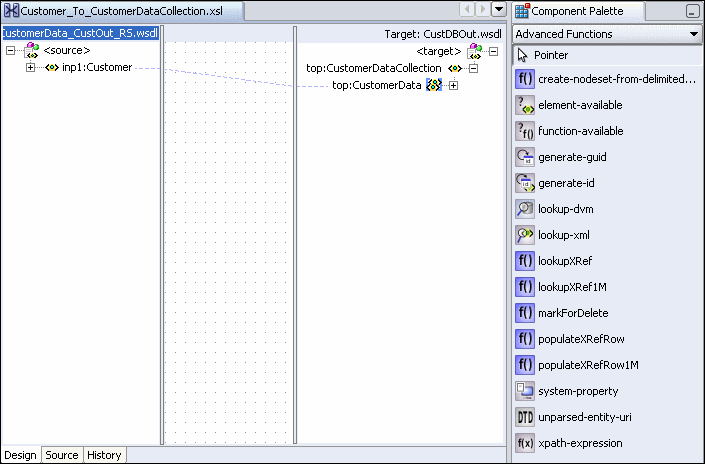Expand the top:CustomerData node
This screenshot has height=464, width=705.
pos(454,85)
